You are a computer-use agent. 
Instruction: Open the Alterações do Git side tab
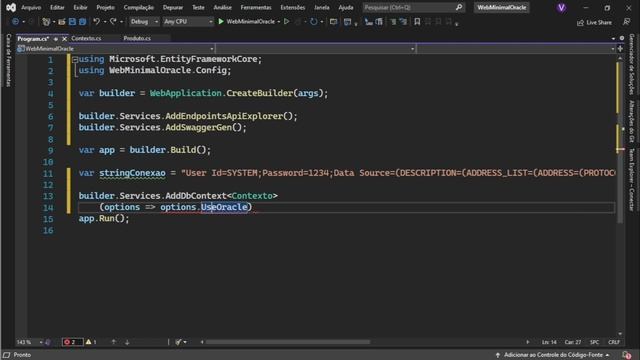[x=631, y=121]
